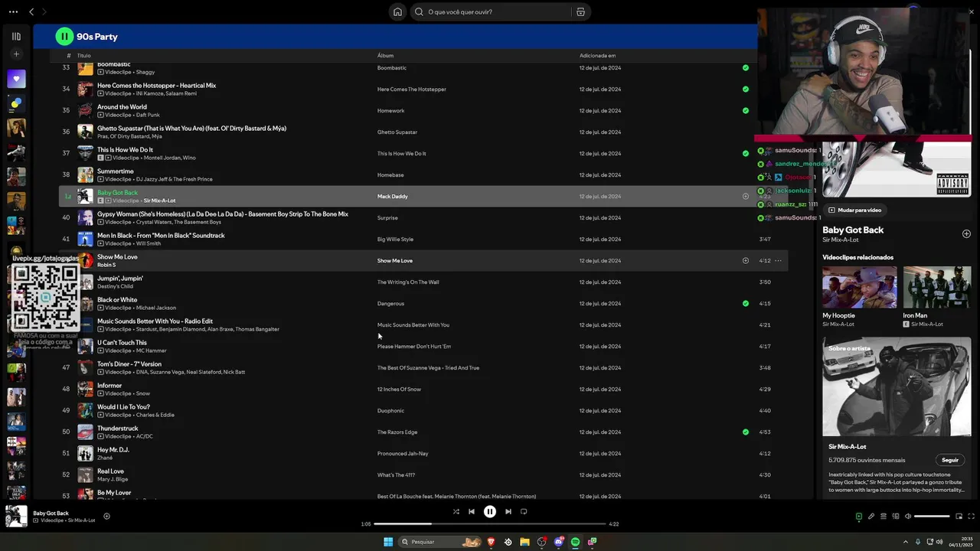
Task: Sort by Título column header
Action: pos(83,55)
